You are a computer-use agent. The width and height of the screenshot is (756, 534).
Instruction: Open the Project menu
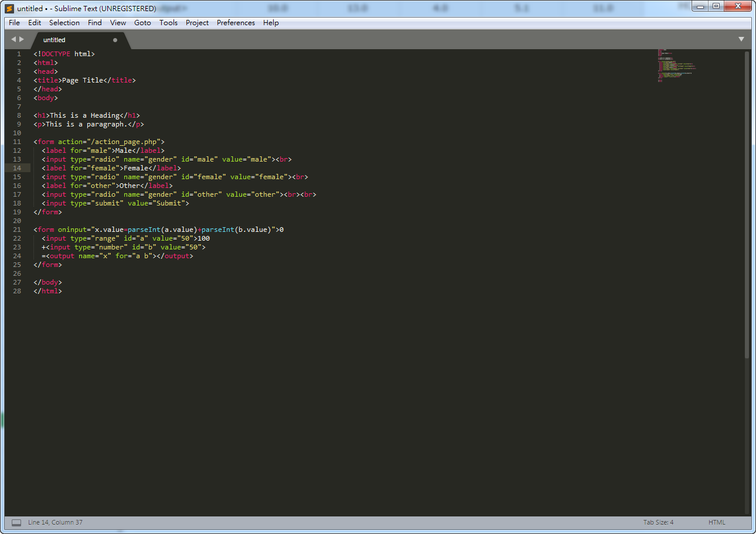pyautogui.click(x=197, y=23)
